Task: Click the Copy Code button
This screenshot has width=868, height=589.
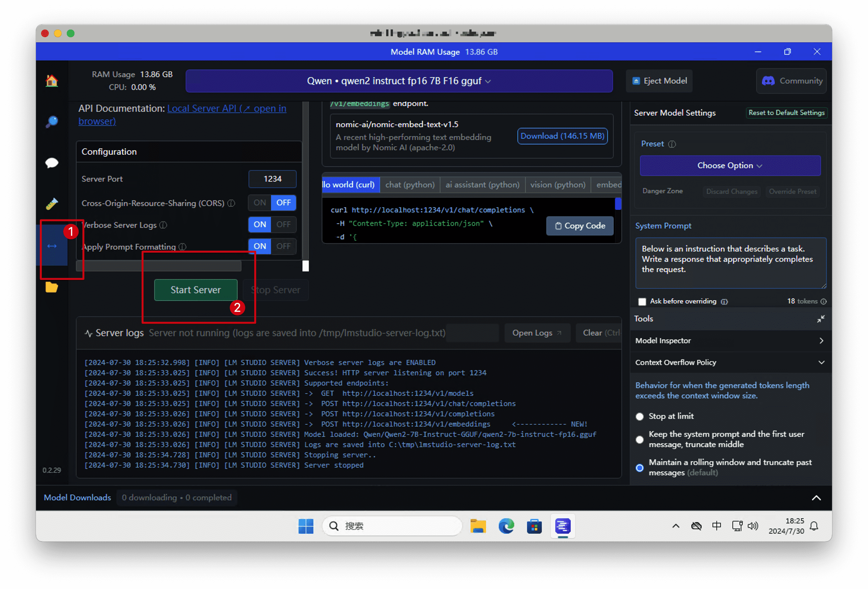Action: pyautogui.click(x=580, y=226)
